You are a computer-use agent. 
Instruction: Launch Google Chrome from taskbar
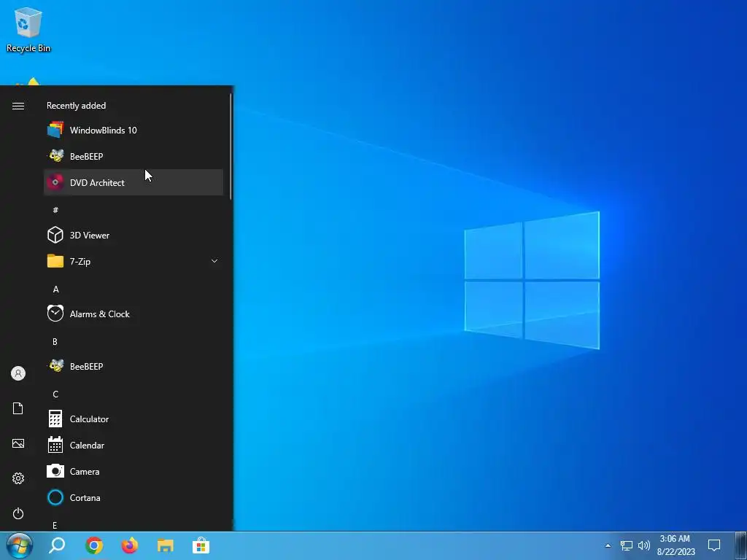coord(94,545)
